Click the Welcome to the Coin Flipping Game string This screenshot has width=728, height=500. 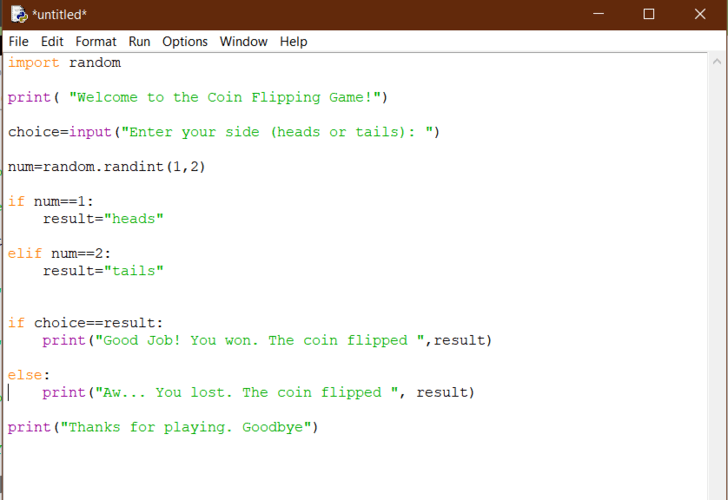225,97
